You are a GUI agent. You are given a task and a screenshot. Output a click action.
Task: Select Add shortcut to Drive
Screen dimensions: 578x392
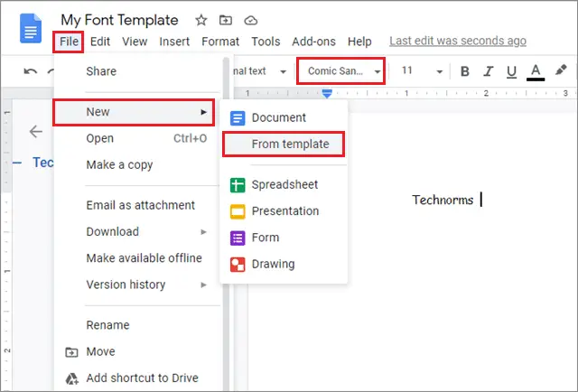tap(137, 378)
